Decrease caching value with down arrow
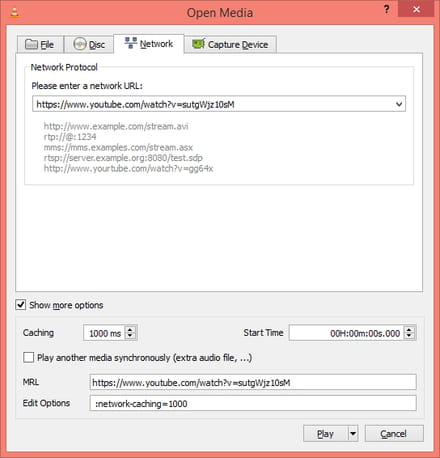Image resolution: width=440 pixels, height=458 pixels. [130, 336]
